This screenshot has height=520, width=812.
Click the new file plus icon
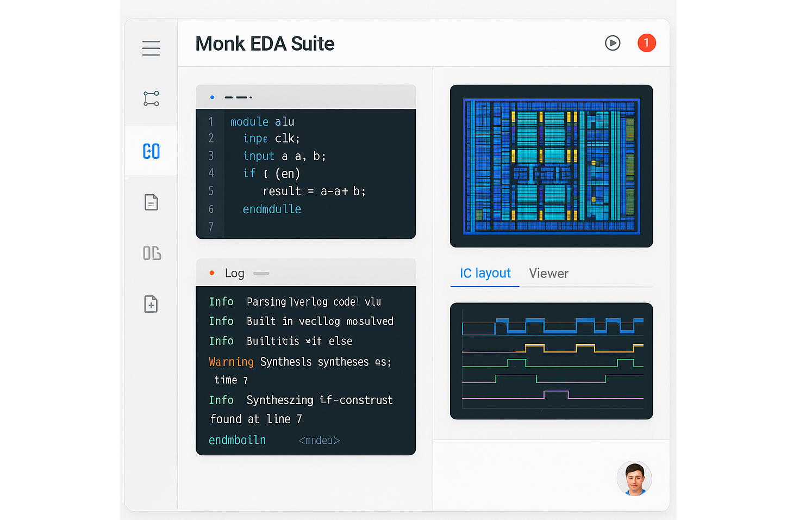click(x=151, y=304)
